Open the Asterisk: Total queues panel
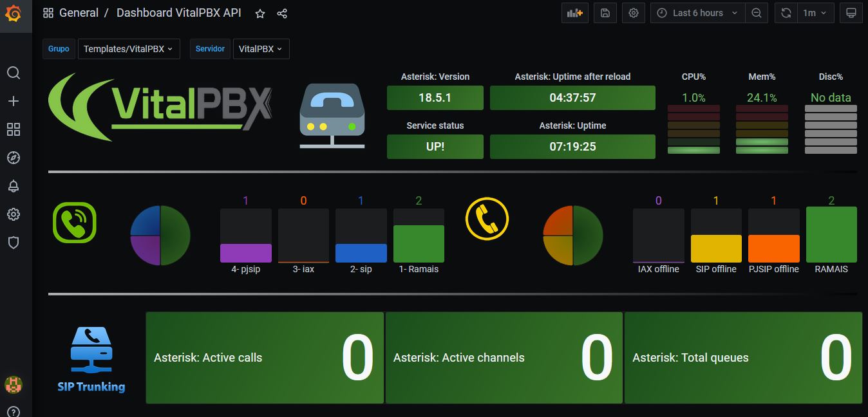868x417 pixels. tap(743, 358)
